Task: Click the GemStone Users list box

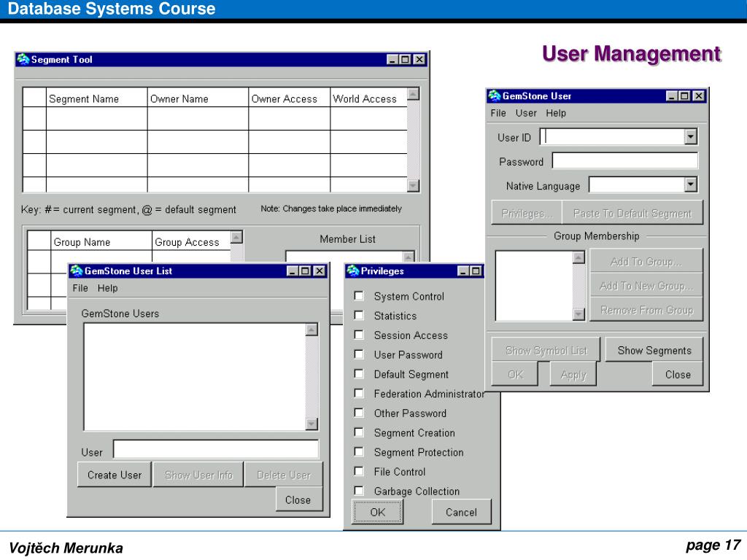Action: coord(194,377)
